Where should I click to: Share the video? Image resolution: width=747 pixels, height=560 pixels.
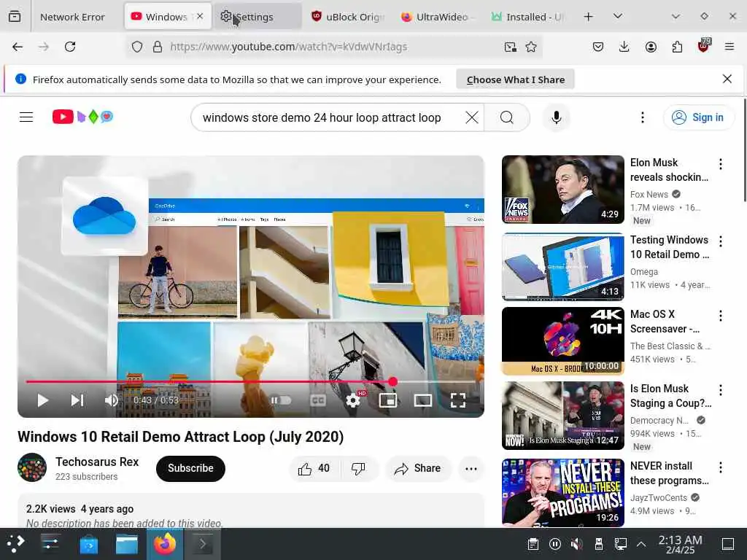[417, 469]
